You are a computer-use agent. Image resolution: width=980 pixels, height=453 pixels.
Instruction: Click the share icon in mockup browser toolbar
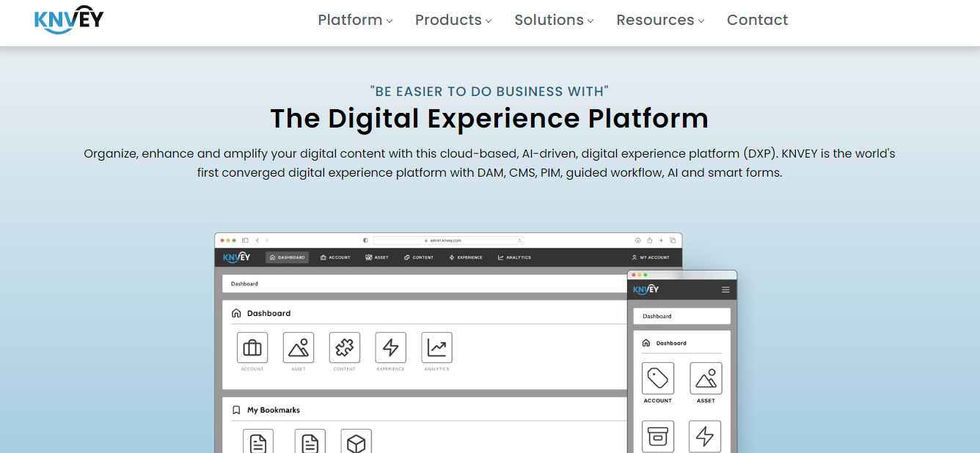(649, 240)
